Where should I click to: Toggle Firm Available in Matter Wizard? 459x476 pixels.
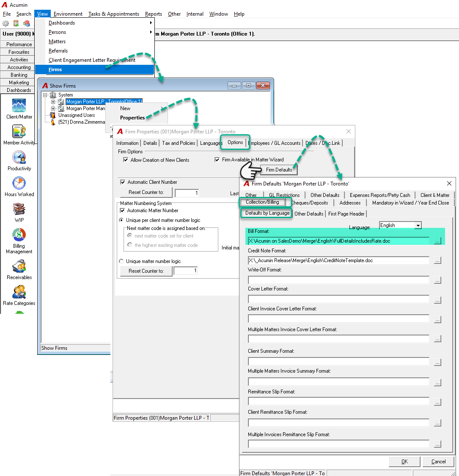(x=217, y=160)
